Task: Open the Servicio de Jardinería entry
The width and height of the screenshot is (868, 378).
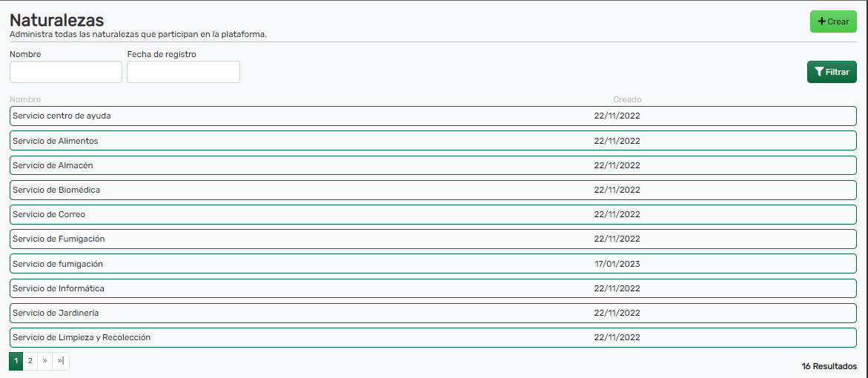Action: [56, 313]
